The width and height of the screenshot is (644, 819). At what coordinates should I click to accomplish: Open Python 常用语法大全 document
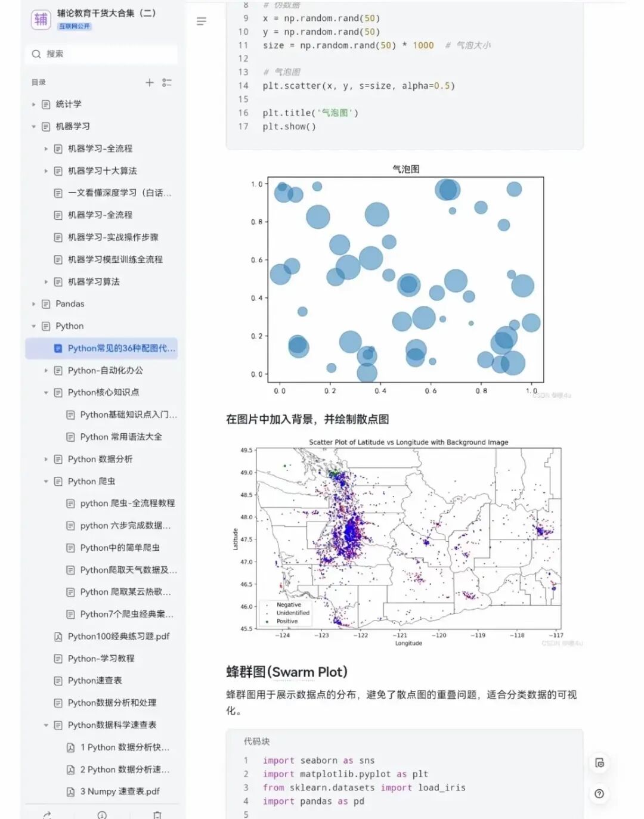121,437
